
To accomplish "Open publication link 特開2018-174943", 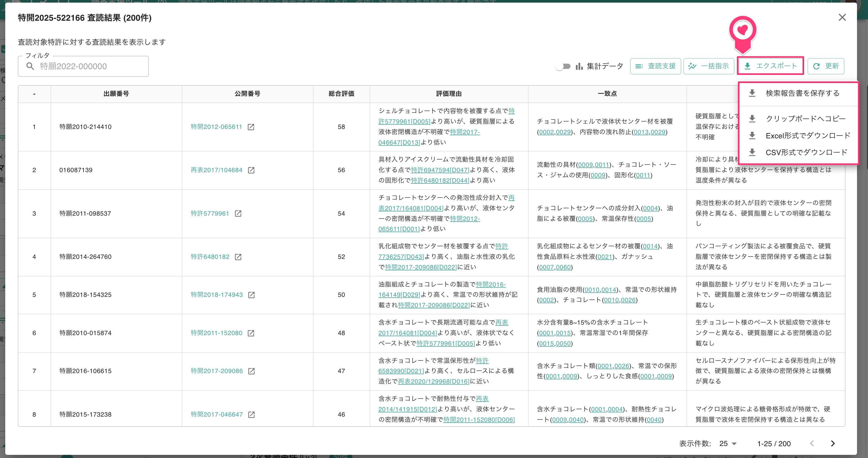I will [x=217, y=295].
